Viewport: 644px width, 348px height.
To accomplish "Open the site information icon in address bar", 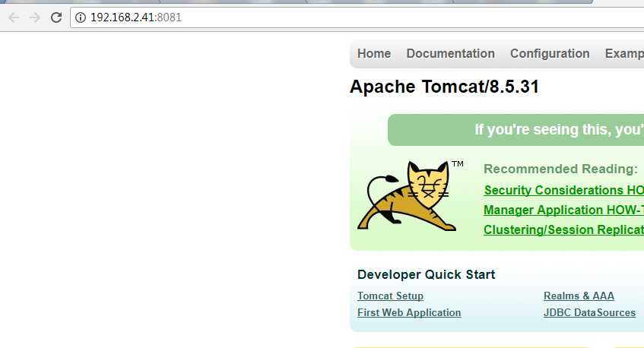I will pyautogui.click(x=81, y=17).
